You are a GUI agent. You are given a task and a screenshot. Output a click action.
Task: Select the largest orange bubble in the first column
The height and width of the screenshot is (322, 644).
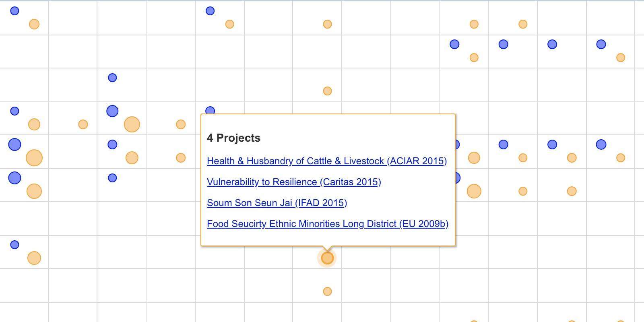click(34, 158)
